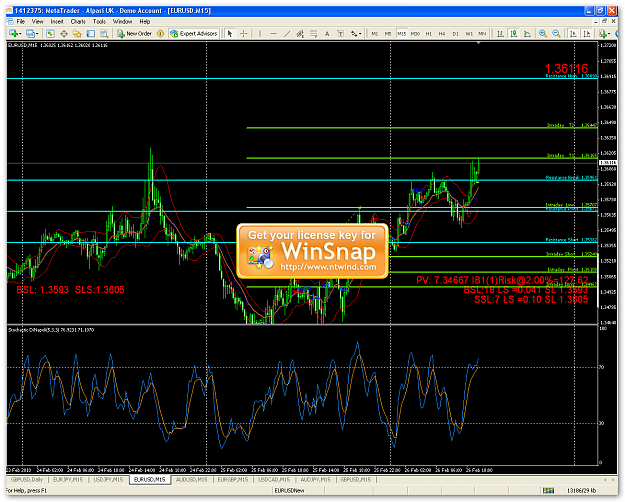
Task: Click the EURUSDNew profile in status bar
Action: click(289, 491)
